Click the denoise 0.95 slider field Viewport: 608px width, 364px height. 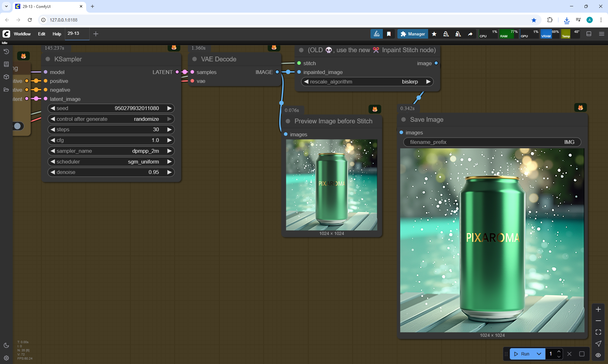[111, 172]
